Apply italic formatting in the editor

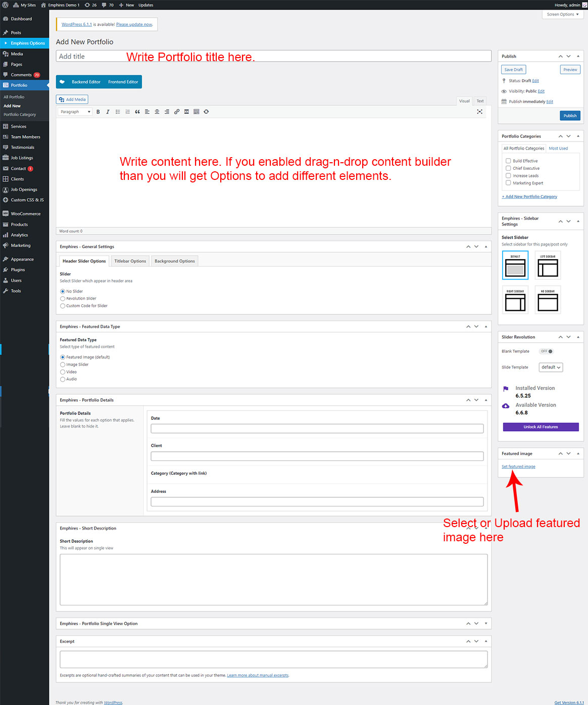click(x=108, y=112)
